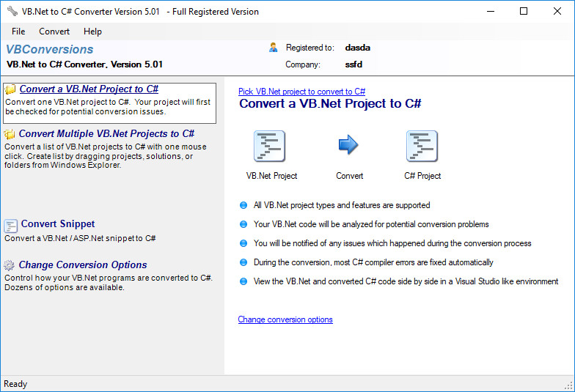Viewport: 575px width, 392px height.
Task: Click the resize grip in the status bar corner
Action: coord(569,385)
